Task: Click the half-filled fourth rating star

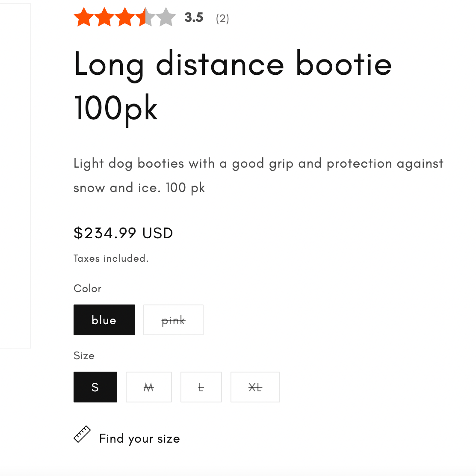Action: tap(145, 18)
